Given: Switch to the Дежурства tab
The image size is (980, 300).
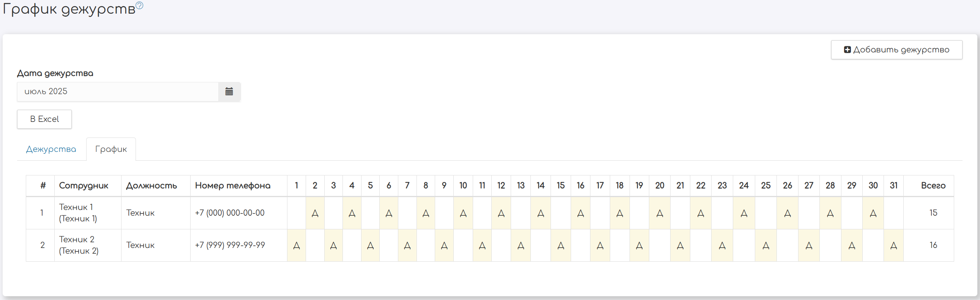Looking at the screenshot, I should 51,149.
